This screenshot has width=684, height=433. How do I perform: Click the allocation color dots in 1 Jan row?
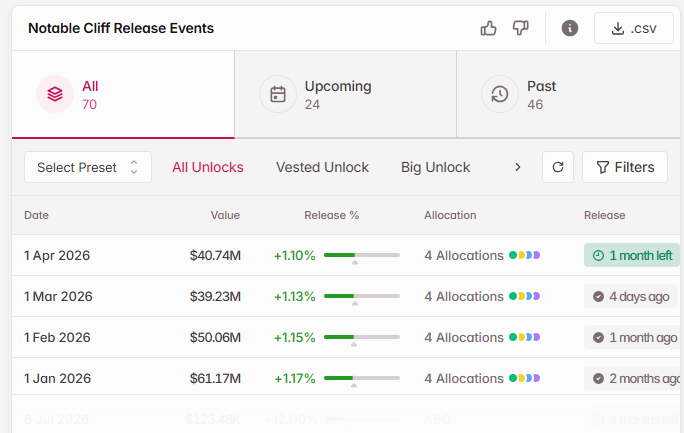coord(525,378)
